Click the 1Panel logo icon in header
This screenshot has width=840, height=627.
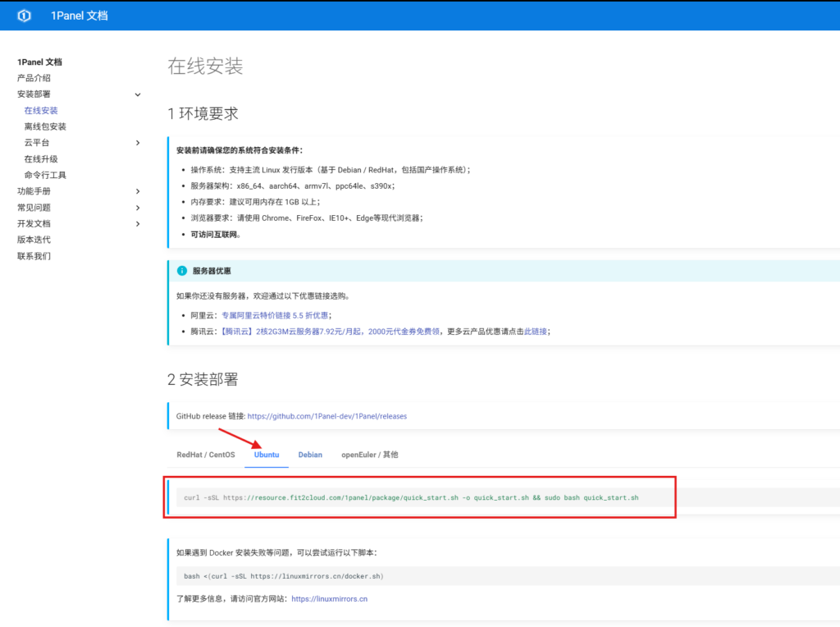pyautogui.click(x=24, y=16)
